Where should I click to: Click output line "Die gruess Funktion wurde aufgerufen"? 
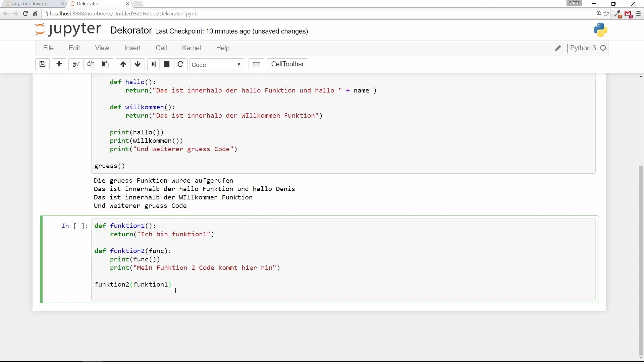point(163,181)
